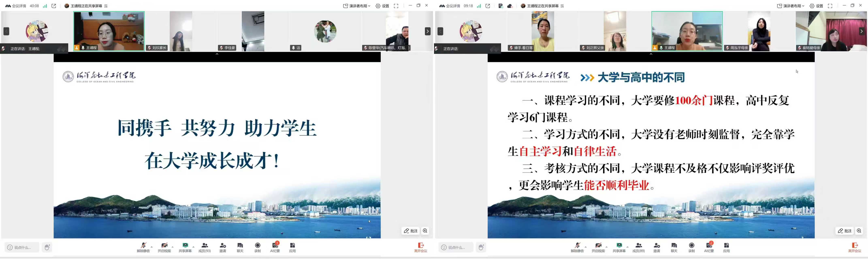Image resolution: width=868 pixels, height=259 pixels.
Task: Click magnifier beside 批注 in 09:18 meeting
Action: click(859, 231)
